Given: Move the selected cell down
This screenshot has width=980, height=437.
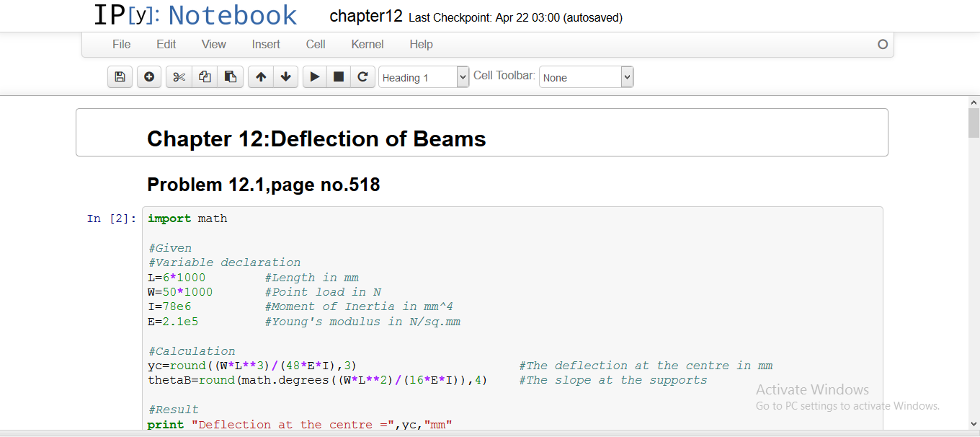Looking at the screenshot, I should click(285, 77).
